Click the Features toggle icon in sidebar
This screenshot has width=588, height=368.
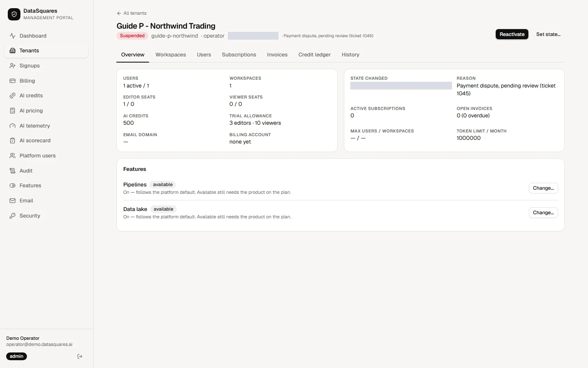tap(13, 186)
